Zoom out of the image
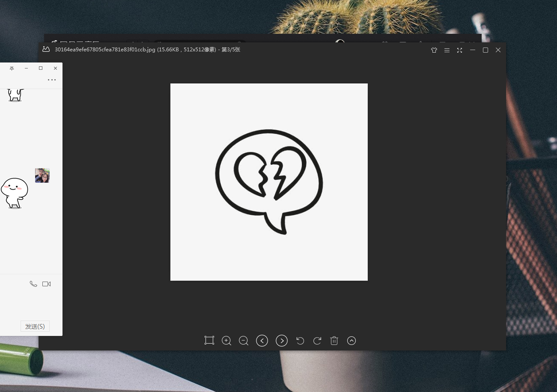This screenshot has width=557, height=392. pos(244,341)
